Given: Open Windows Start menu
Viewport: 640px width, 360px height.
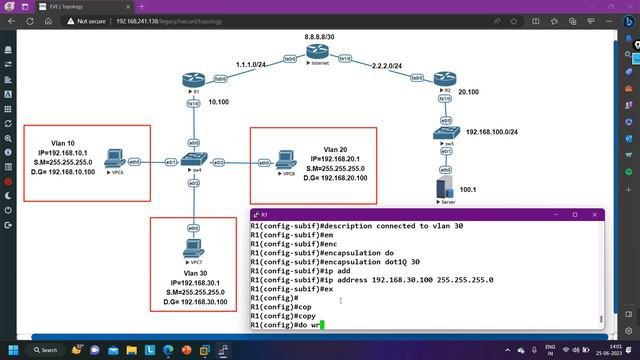Looking at the screenshot, I should (13, 350).
